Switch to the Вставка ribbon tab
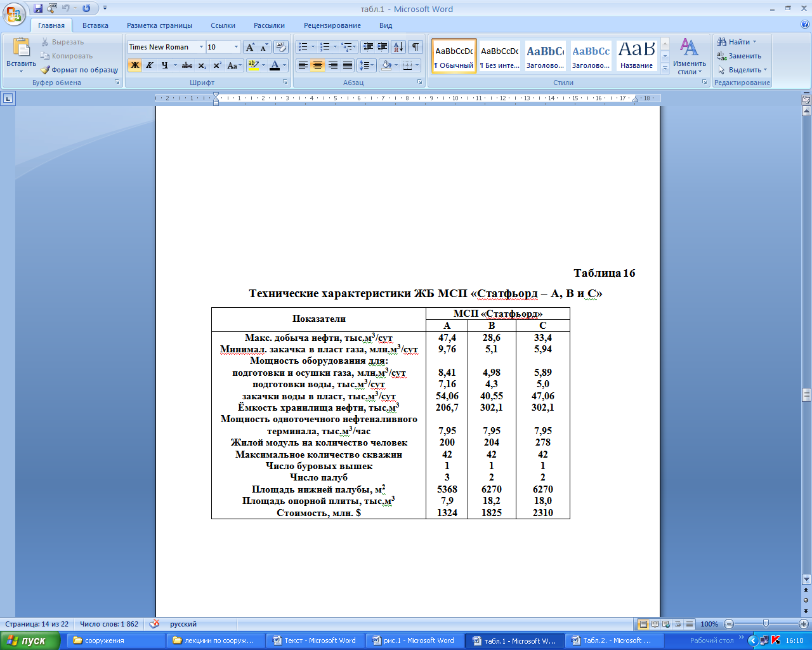The image size is (812, 650). point(95,25)
